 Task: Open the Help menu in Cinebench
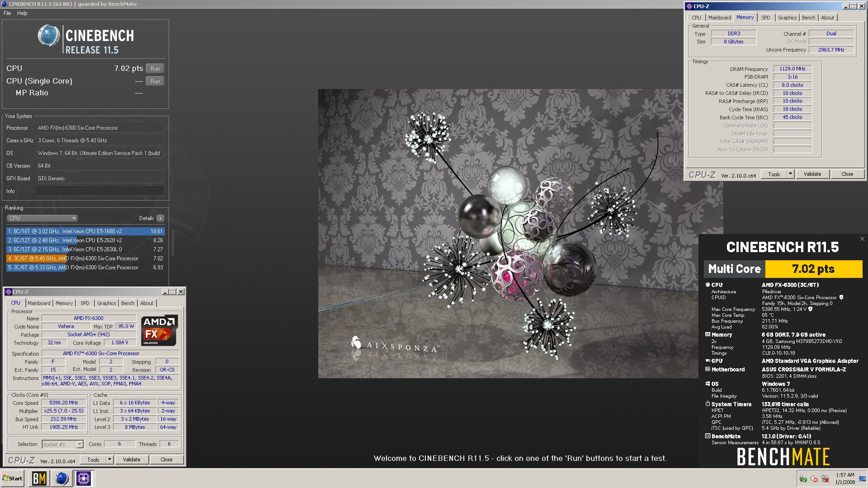[x=22, y=13]
